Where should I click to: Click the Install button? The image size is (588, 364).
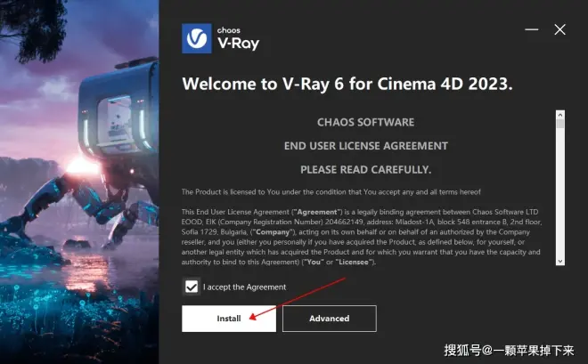point(229,319)
